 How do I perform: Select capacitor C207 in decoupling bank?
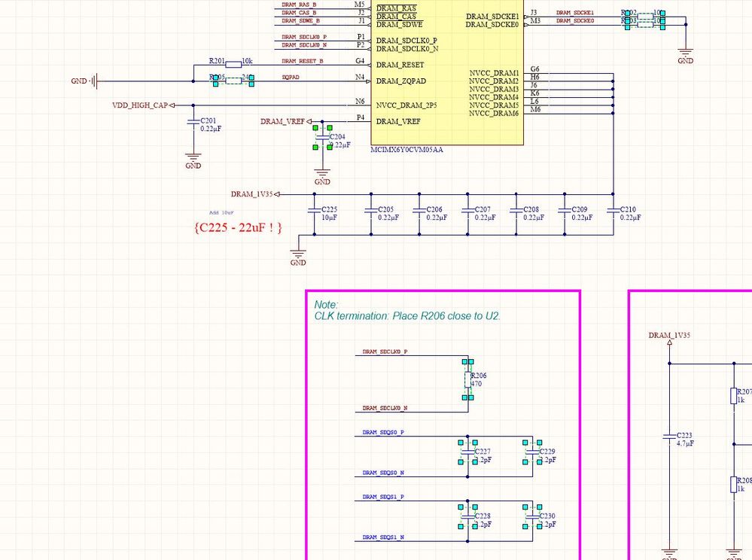coord(467,211)
